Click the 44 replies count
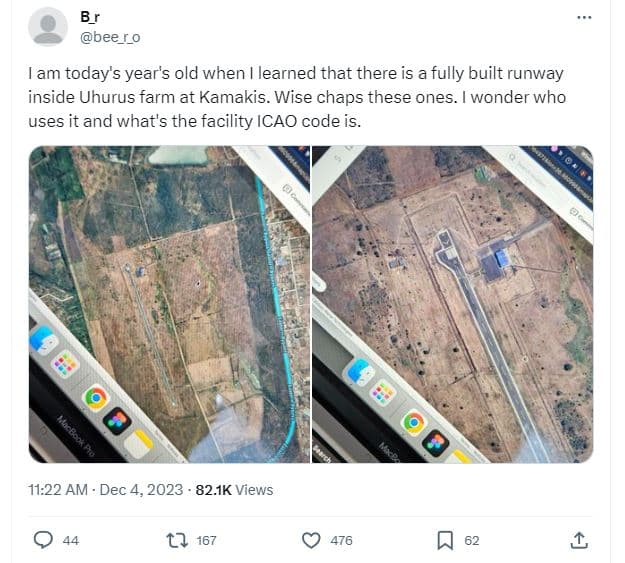The image size is (625, 563). point(70,540)
